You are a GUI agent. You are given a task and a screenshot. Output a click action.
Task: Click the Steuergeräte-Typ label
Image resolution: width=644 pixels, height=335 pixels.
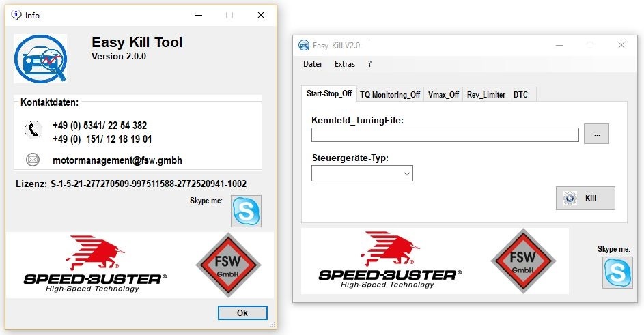pyautogui.click(x=350, y=158)
